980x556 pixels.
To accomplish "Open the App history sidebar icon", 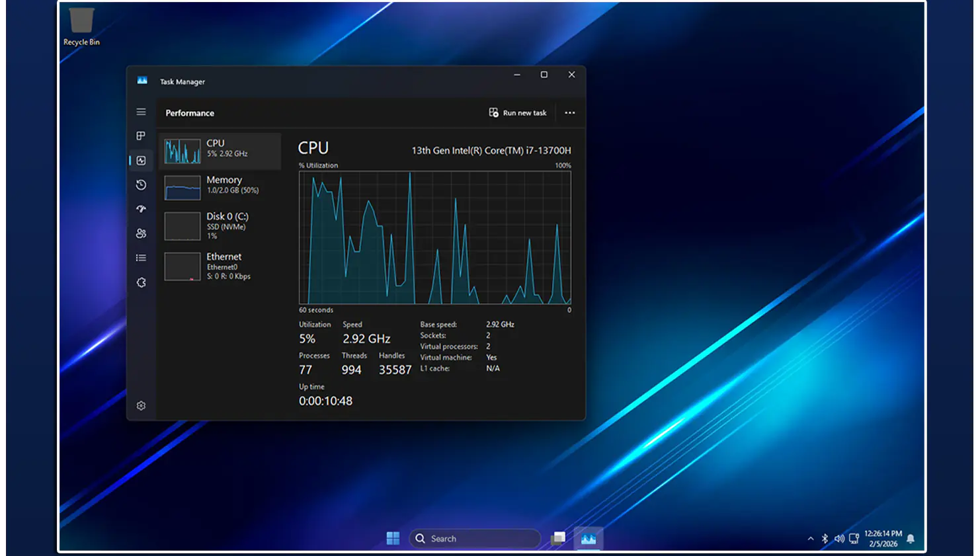I will point(141,184).
